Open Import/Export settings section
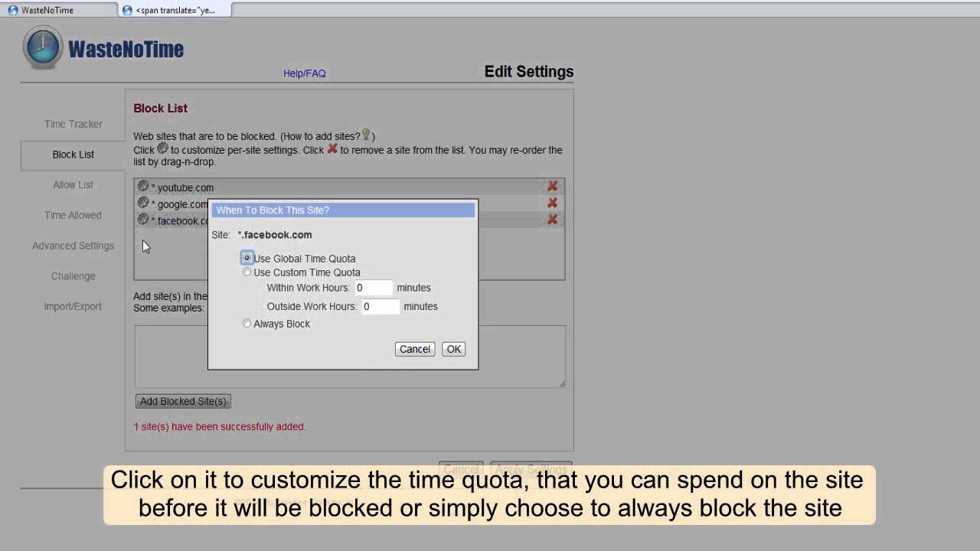This screenshot has height=551, width=980. click(73, 306)
